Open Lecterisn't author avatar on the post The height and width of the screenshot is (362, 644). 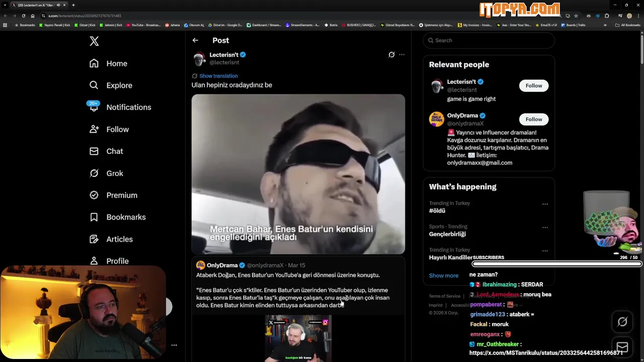tap(200, 58)
